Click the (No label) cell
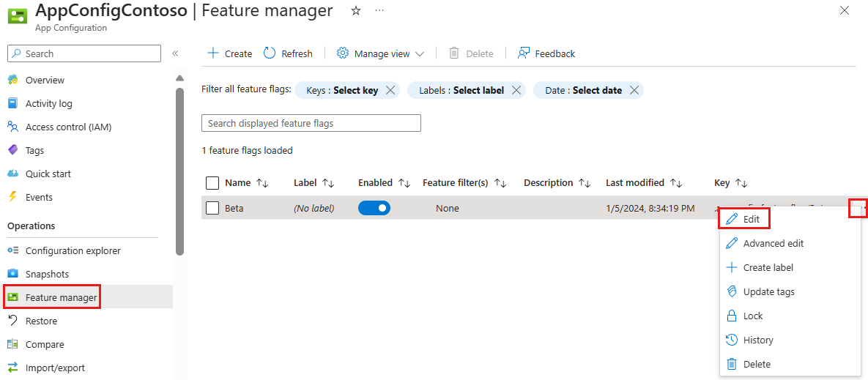The image size is (868, 380). point(314,208)
